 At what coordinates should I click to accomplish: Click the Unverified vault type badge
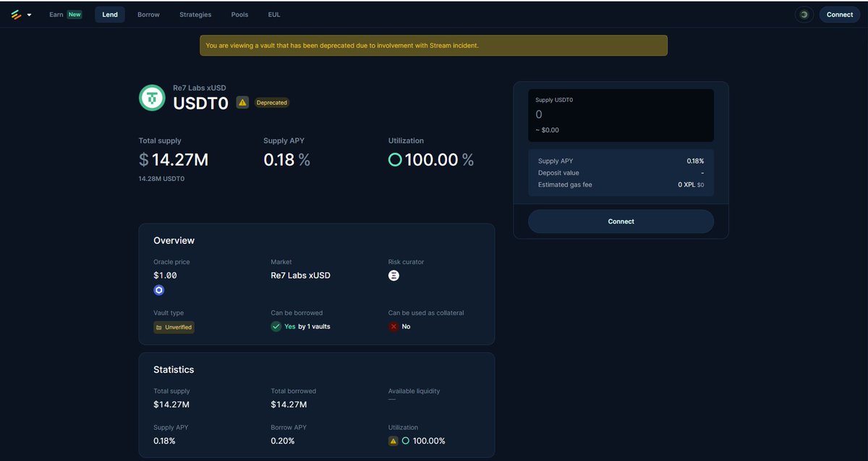pyautogui.click(x=174, y=327)
